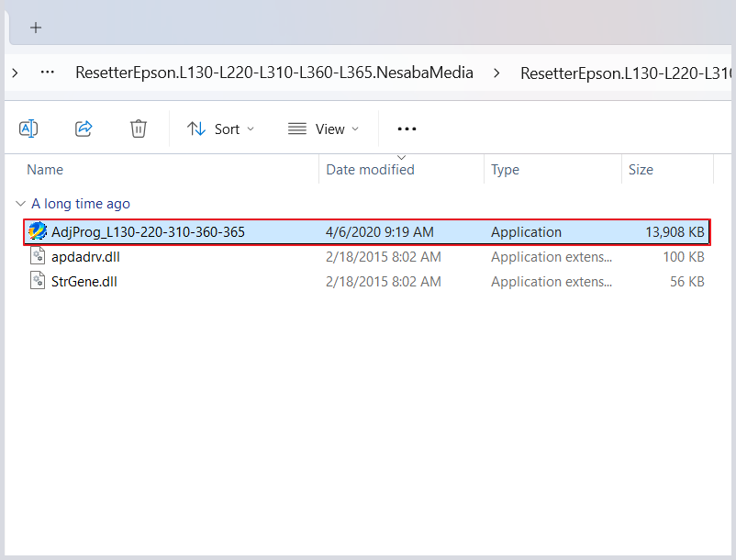Click the Share toolbar icon
Screen dimensions: 736x560
pos(84,129)
